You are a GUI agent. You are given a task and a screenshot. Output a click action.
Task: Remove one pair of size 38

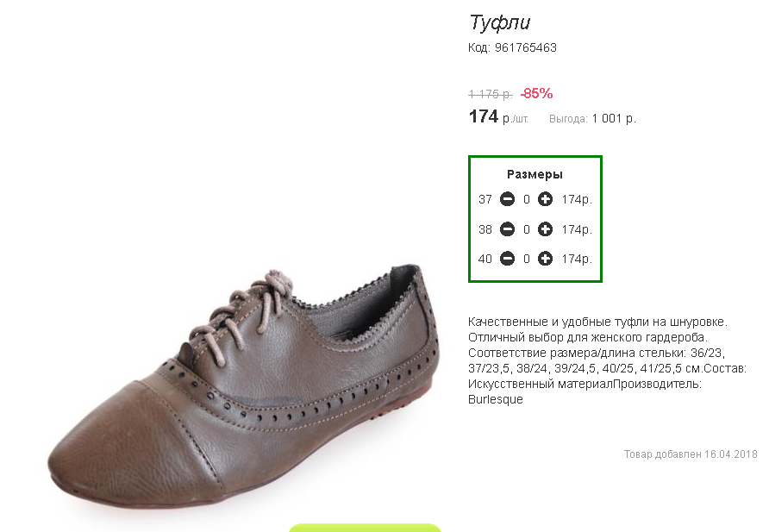pos(507,229)
